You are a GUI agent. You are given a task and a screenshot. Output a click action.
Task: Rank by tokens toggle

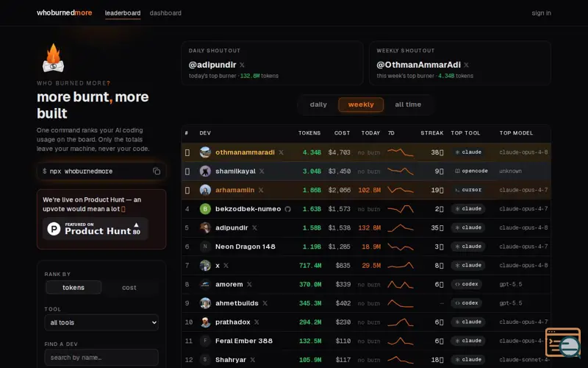[73, 288]
